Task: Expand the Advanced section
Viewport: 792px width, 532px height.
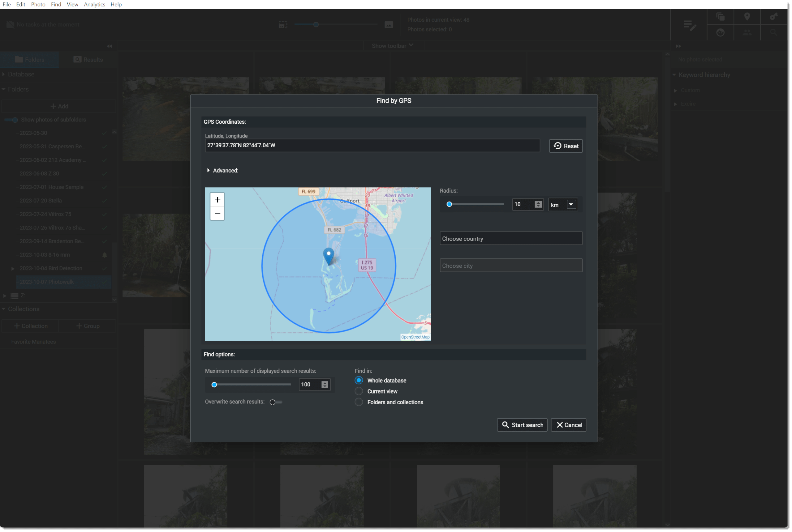Action: pyautogui.click(x=209, y=170)
